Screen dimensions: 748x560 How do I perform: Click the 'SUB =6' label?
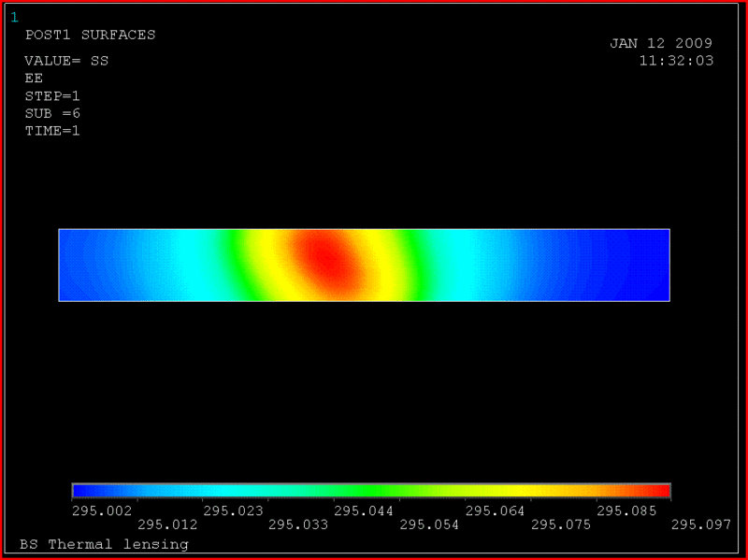click(52, 113)
